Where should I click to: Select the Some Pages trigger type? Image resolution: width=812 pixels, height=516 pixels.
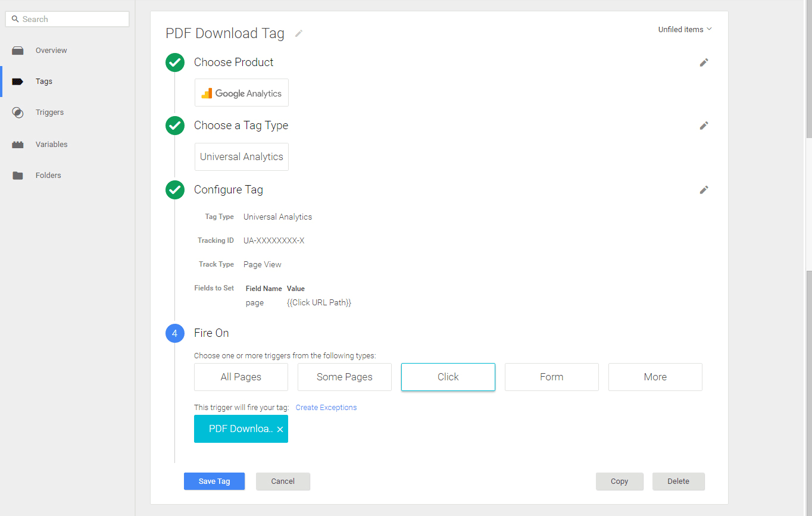click(344, 377)
